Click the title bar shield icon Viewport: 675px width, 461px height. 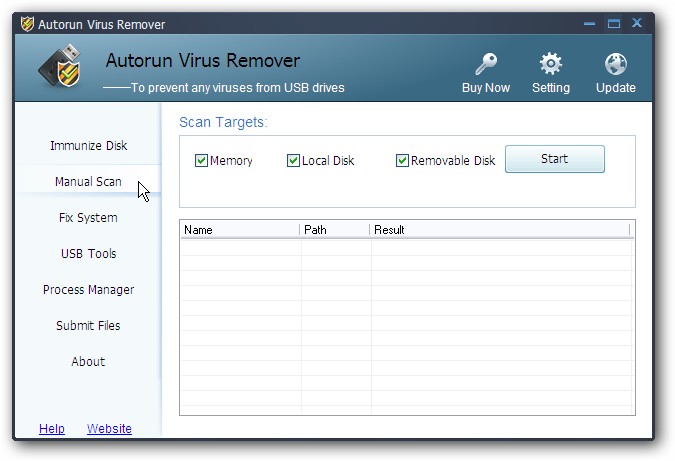[x=27, y=24]
